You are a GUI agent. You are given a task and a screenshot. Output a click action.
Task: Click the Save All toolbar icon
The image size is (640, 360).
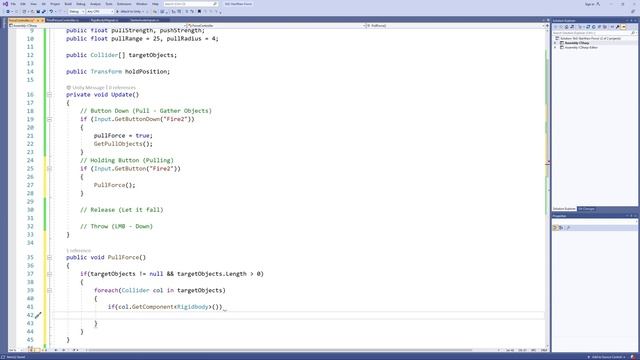(44, 11)
